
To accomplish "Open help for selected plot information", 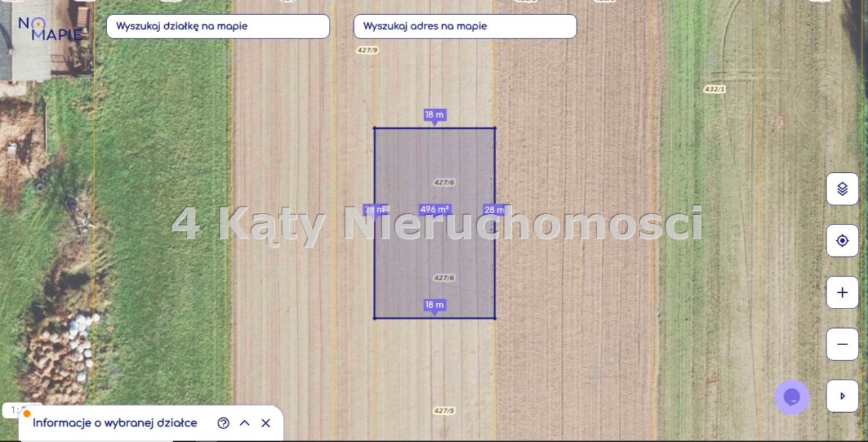I will coord(223,423).
